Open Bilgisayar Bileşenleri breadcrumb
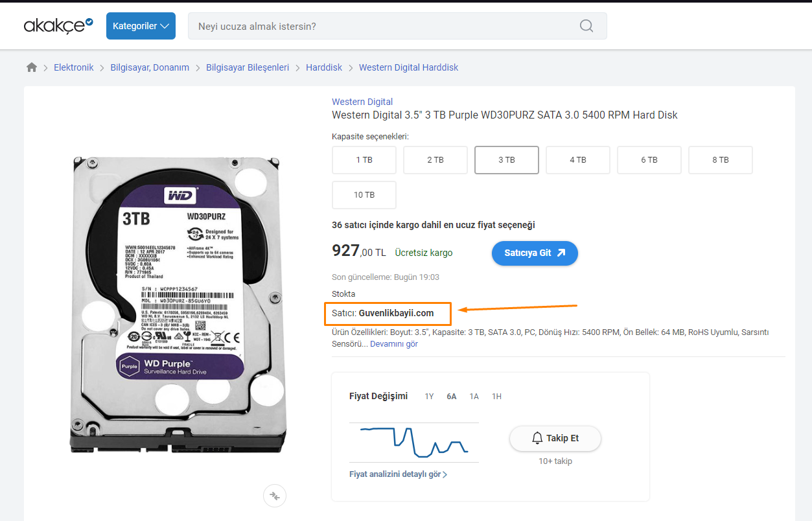This screenshot has height=521, width=812. (248, 67)
